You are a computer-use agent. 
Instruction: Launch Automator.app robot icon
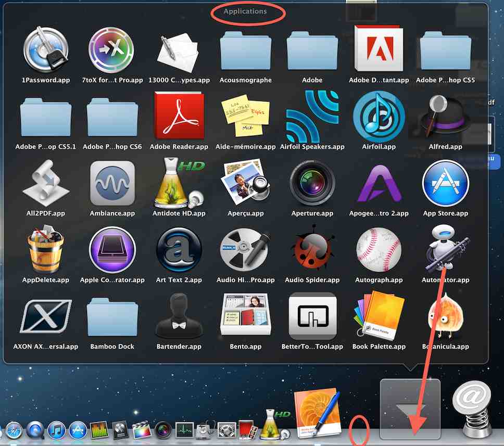point(446,248)
